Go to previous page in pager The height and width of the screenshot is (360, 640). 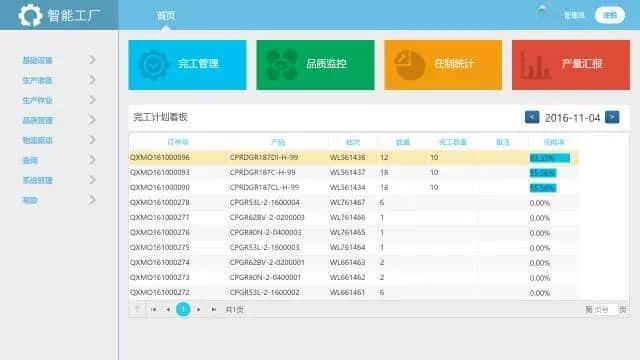(x=168, y=309)
